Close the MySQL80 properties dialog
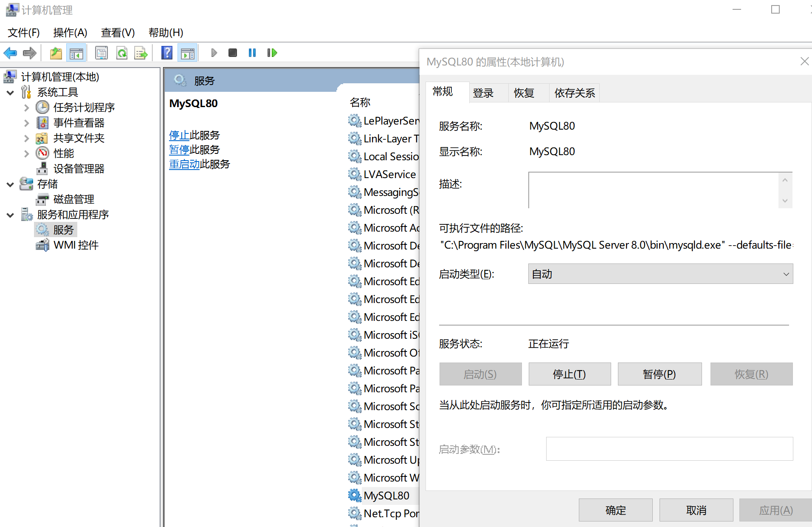The image size is (812, 527). tap(804, 62)
